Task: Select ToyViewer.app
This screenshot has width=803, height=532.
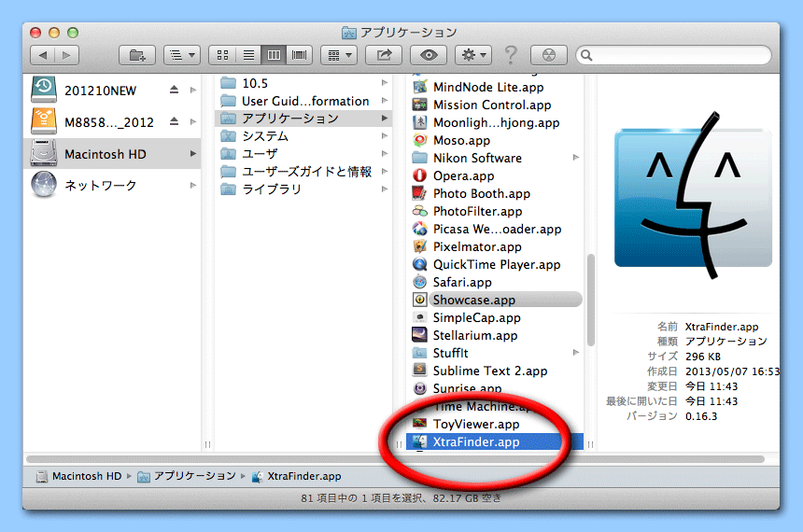Action: pos(496,424)
